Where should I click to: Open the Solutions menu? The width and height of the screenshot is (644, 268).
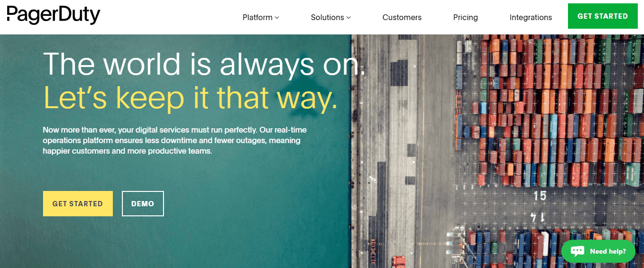[331, 17]
